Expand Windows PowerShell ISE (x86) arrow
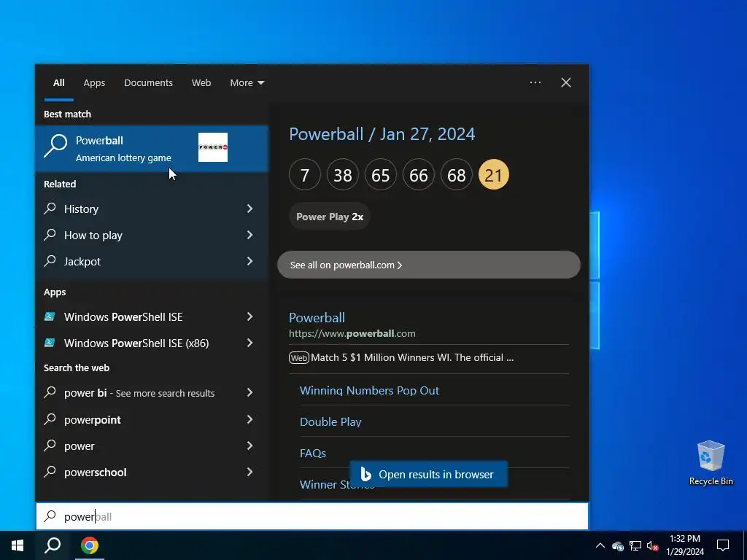The height and width of the screenshot is (560, 747). pos(249,343)
